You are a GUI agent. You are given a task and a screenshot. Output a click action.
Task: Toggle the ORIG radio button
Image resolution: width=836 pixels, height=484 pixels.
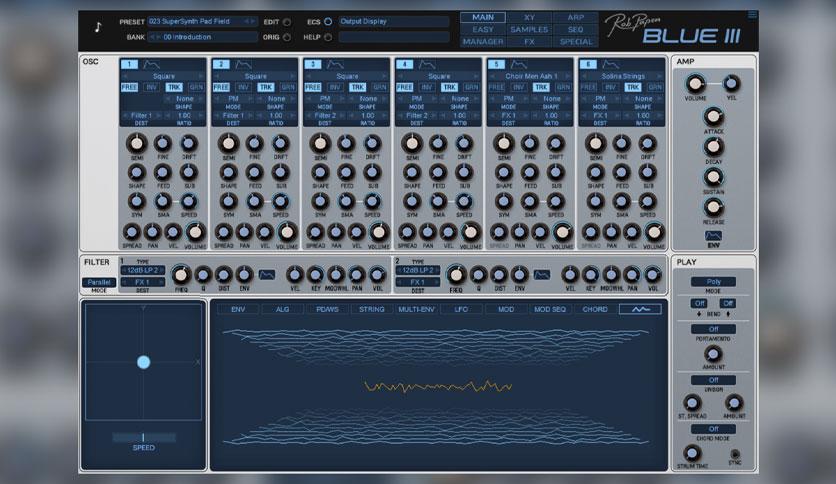pyautogui.click(x=287, y=37)
